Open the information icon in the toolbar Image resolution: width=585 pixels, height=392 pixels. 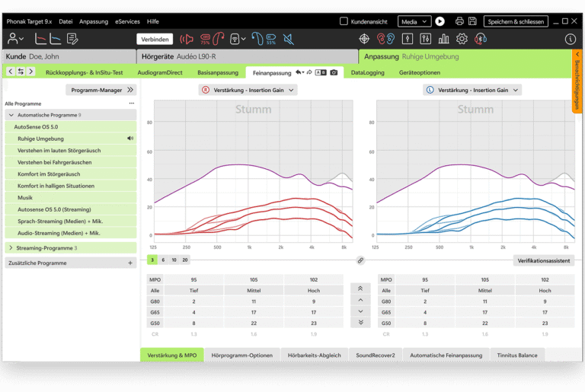tap(570, 39)
